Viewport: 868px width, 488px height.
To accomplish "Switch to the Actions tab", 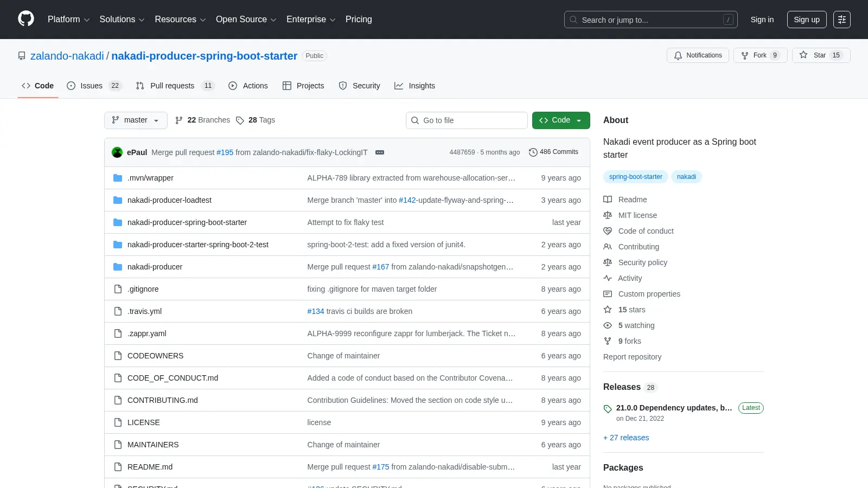I will click(x=248, y=86).
